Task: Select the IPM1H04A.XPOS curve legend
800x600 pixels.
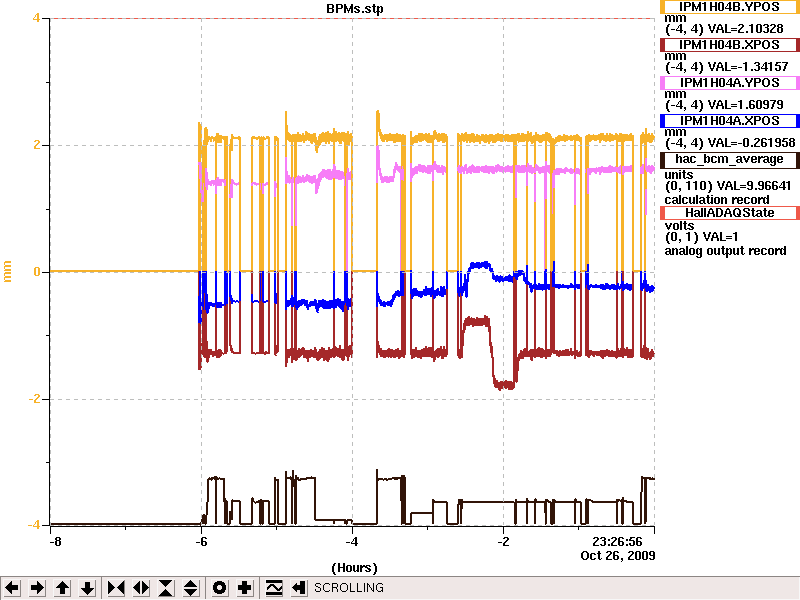Action: 730,121
